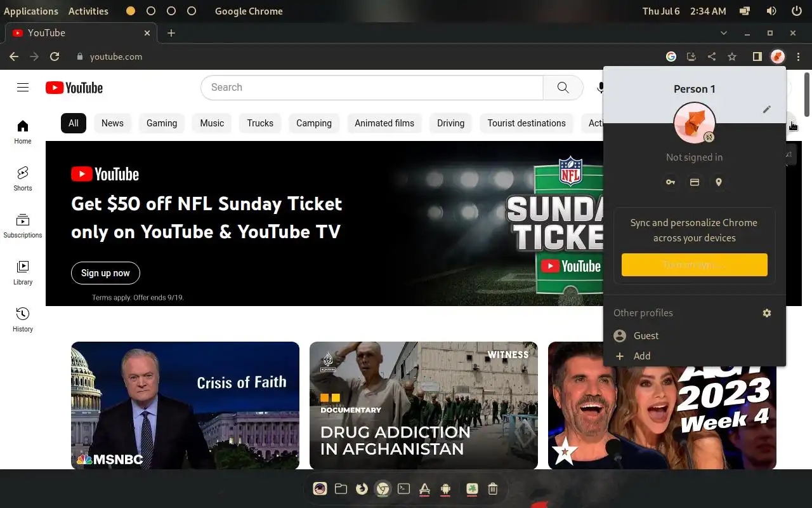
Task: Click the Turn on sync button
Action: pyautogui.click(x=695, y=265)
